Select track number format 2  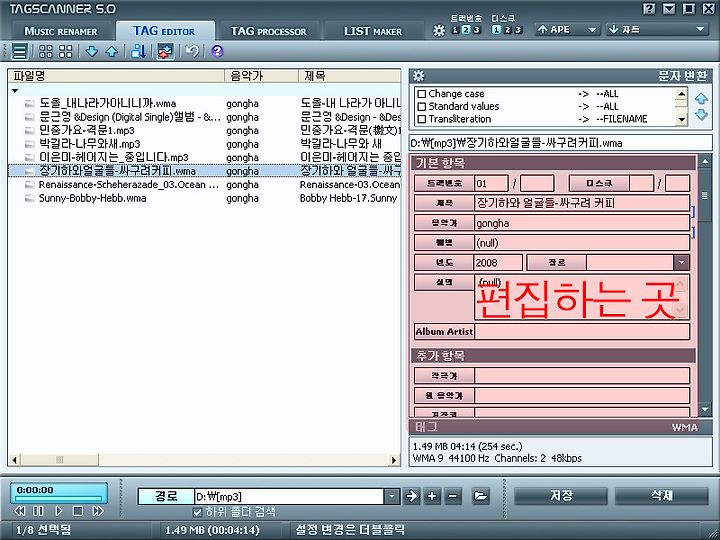pos(466,30)
